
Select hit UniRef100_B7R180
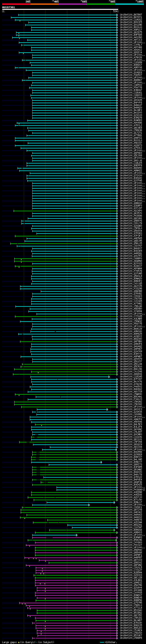(x=131, y=623)
